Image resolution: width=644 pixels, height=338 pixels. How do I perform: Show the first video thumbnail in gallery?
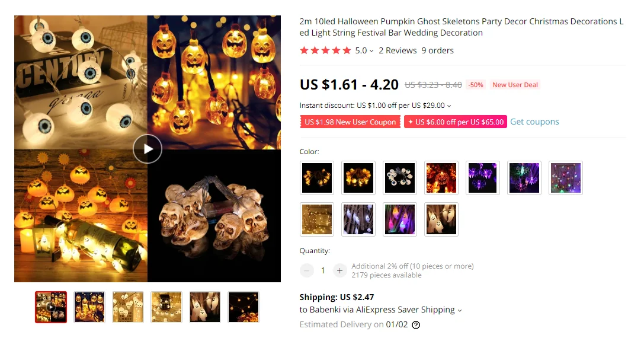tap(51, 307)
